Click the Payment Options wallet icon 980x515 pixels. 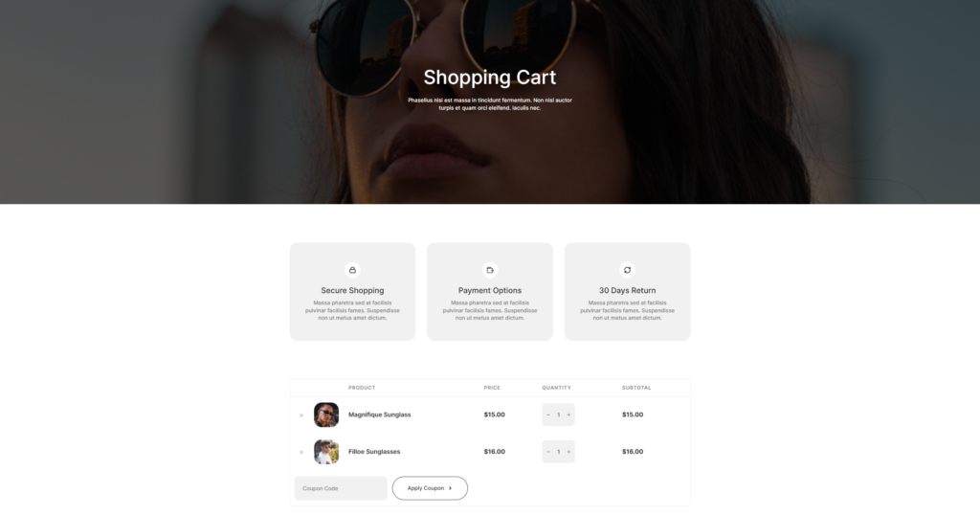490,270
